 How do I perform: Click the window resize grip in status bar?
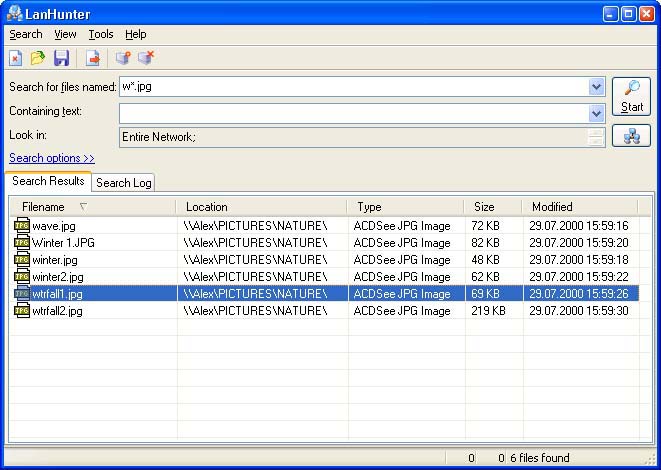(650, 459)
